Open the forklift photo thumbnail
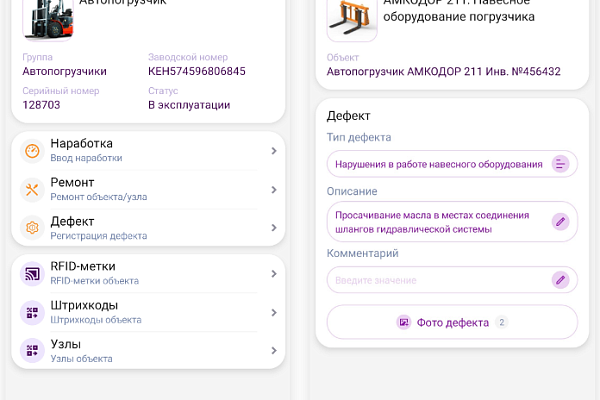This screenshot has height=400, width=600. tap(48, 19)
